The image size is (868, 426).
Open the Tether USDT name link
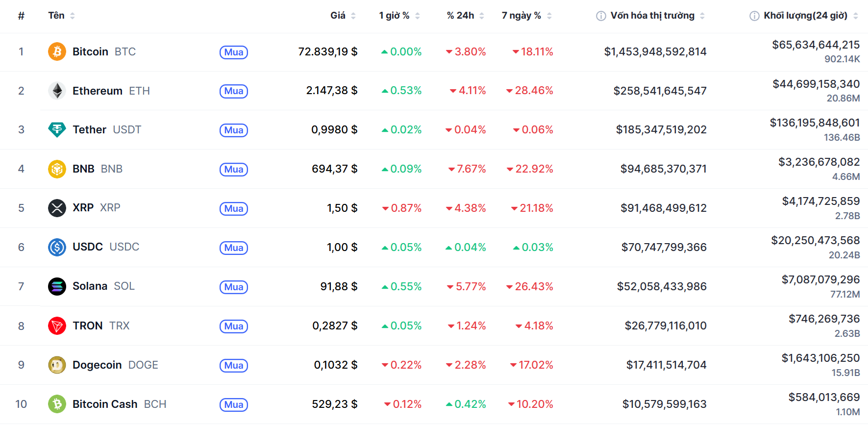tap(107, 129)
